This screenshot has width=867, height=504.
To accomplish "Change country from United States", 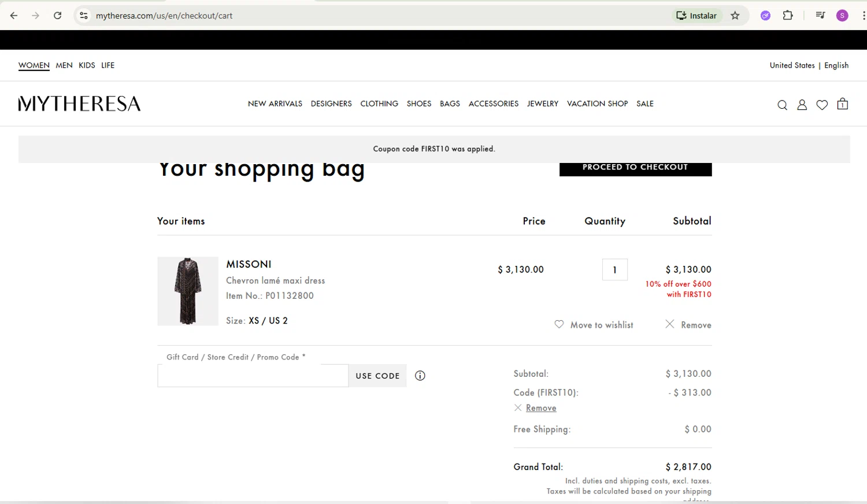I will [x=792, y=65].
